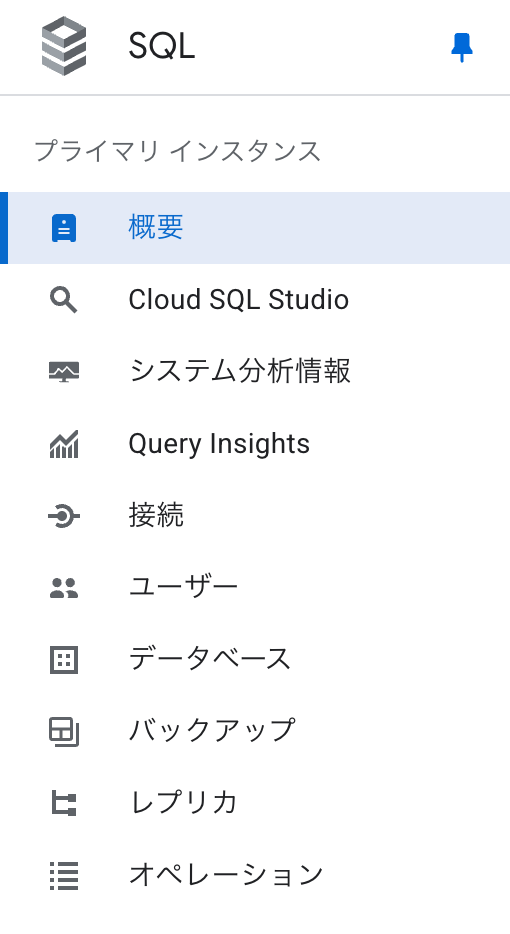Toggle the blue pin icon in header
510x934 pixels.
point(462,48)
